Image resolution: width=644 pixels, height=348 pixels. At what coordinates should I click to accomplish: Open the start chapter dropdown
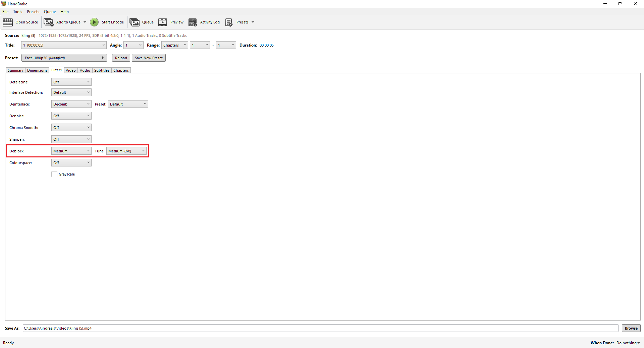200,45
